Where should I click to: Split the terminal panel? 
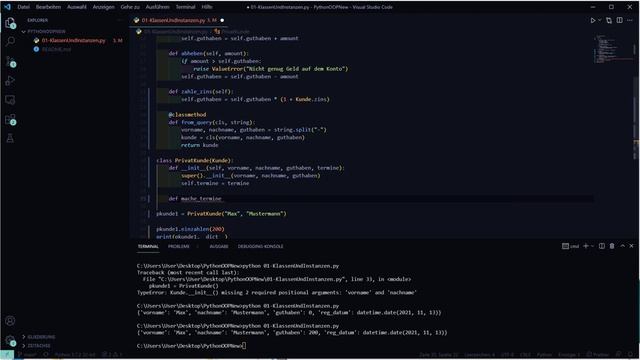tap(602, 246)
